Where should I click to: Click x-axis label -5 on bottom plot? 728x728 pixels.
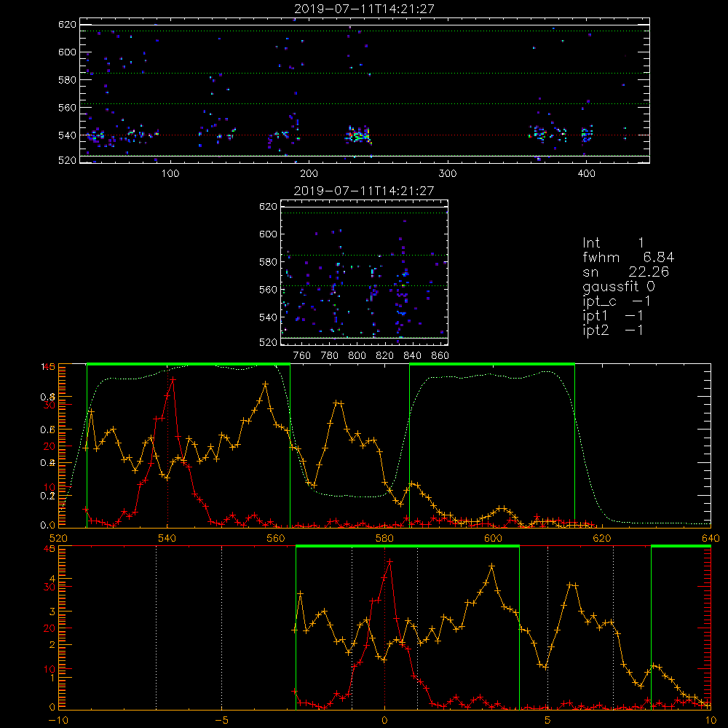click(x=221, y=721)
